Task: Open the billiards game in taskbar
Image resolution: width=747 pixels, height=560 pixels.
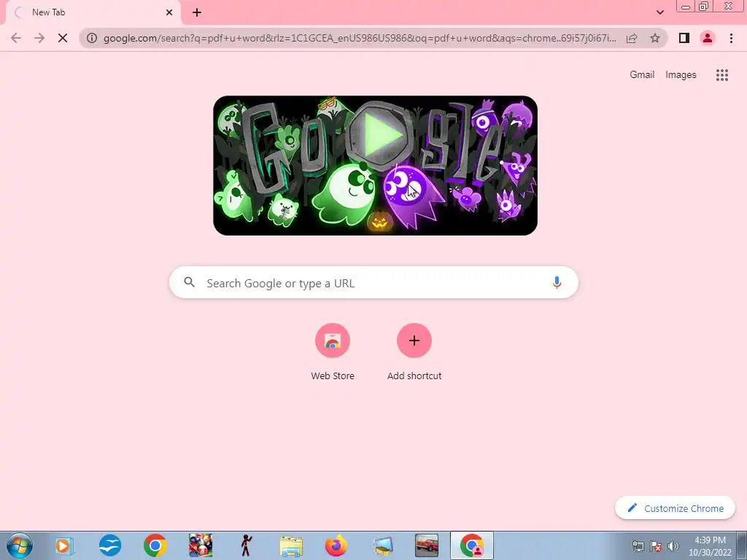Action: [x=200, y=545]
